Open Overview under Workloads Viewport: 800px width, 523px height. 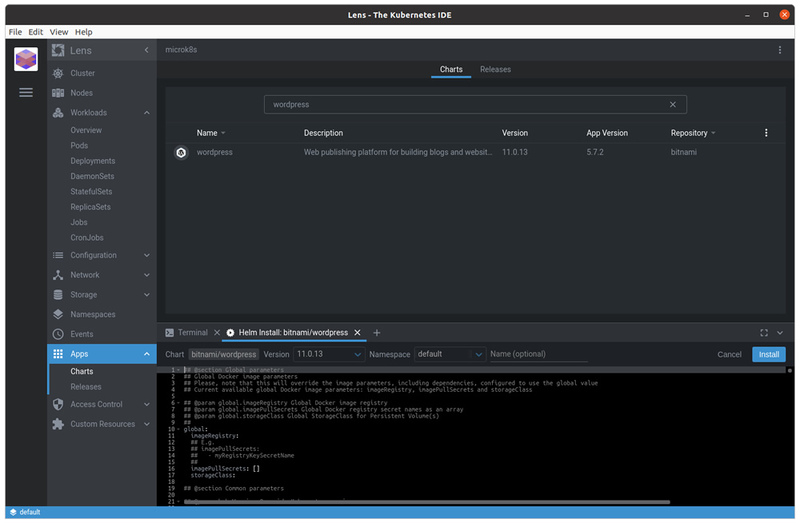[86, 130]
